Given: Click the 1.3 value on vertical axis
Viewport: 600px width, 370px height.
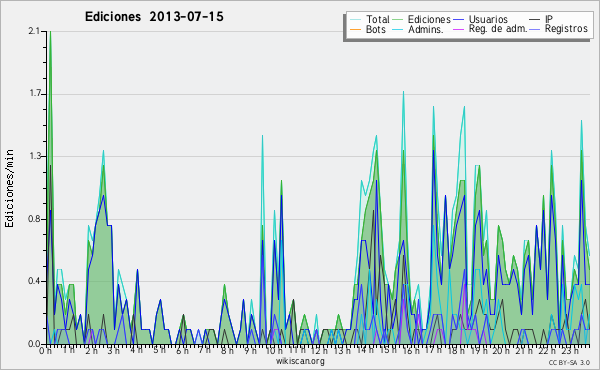Looking at the screenshot, I should [x=34, y=156].
